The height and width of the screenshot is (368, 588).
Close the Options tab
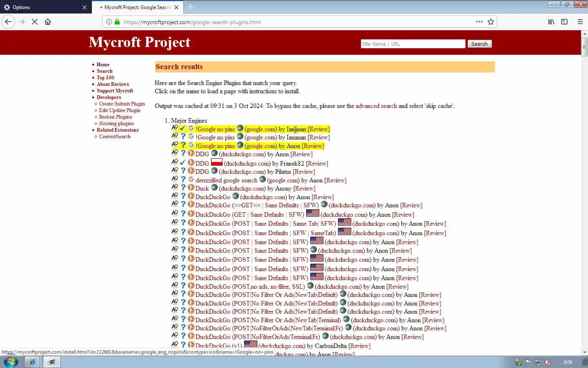(85, 7)
